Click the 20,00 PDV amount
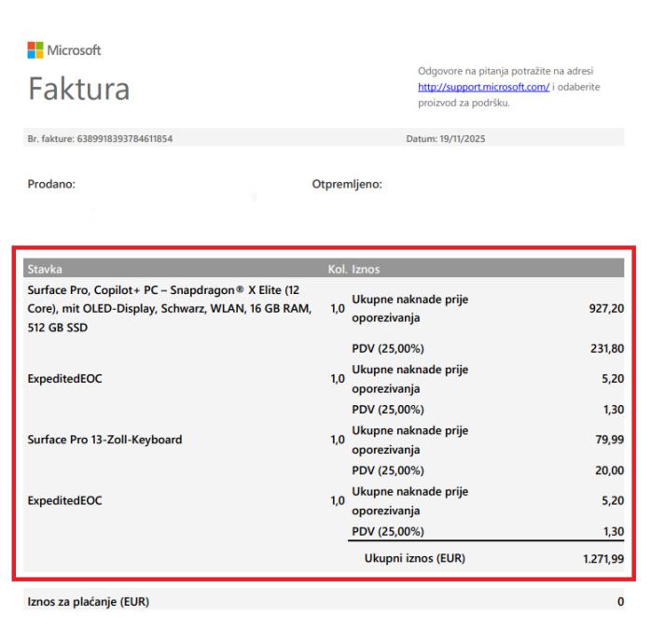 609,471
